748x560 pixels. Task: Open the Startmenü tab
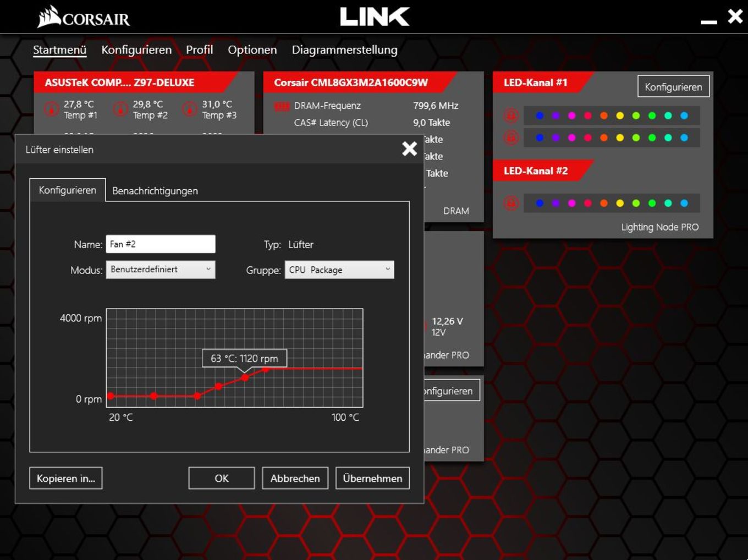(x=59, y=50)
